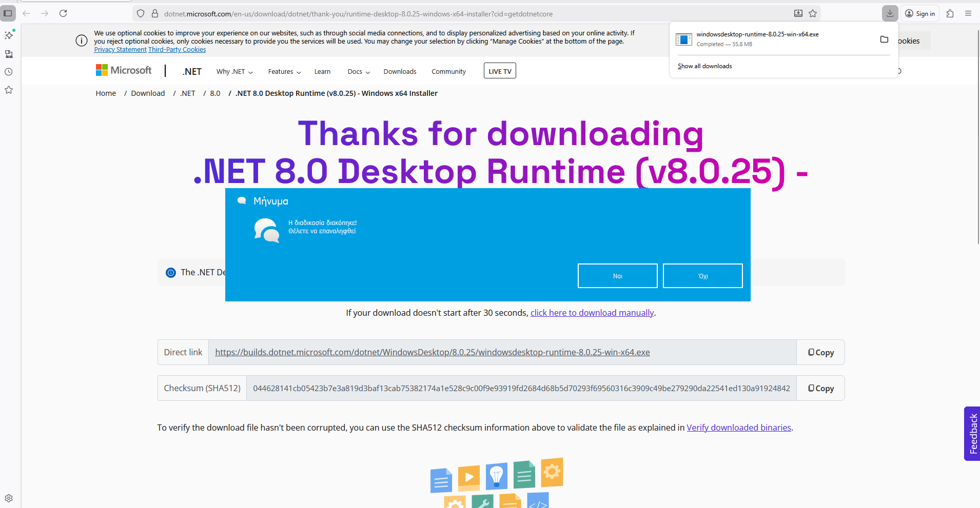Go to the Downloads nav item
Image resolution: width=980 pixels, height=508 pixels.
400,72
